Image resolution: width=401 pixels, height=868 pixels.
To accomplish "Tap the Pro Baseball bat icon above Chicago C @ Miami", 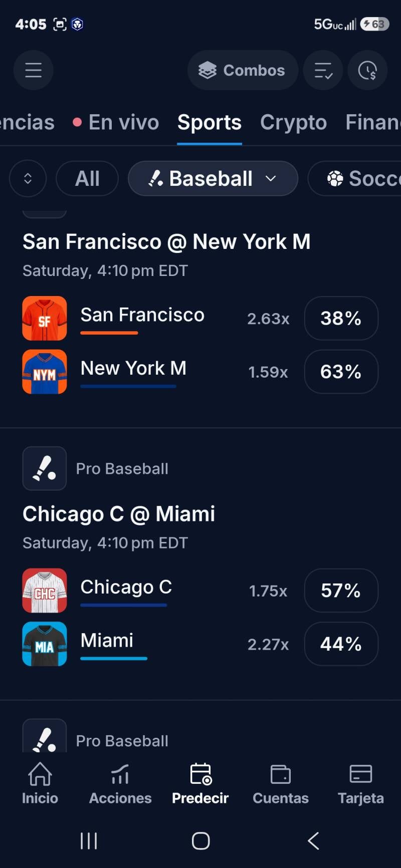I will click(45, 468).
